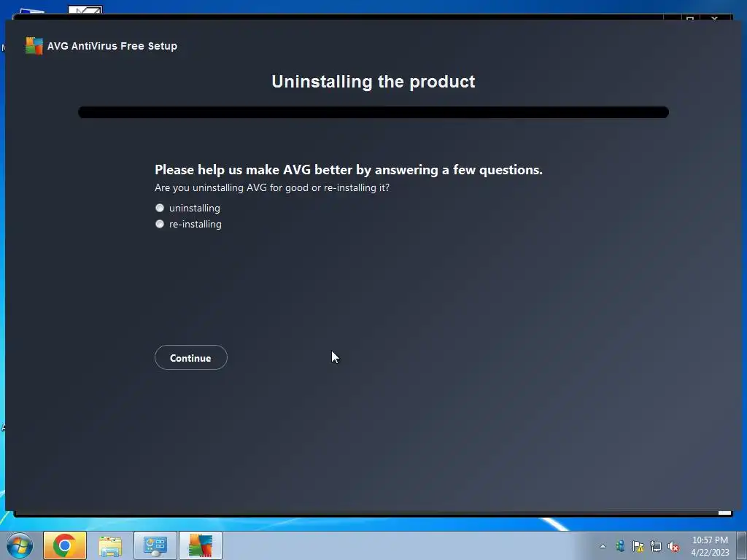
Task: Open the Windows Start menu
Action: click(20, 545)
